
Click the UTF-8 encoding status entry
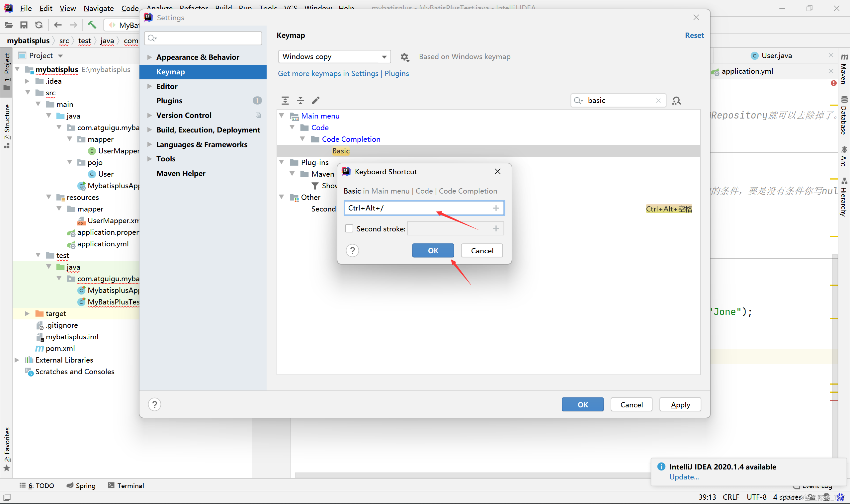coord(757,497)
